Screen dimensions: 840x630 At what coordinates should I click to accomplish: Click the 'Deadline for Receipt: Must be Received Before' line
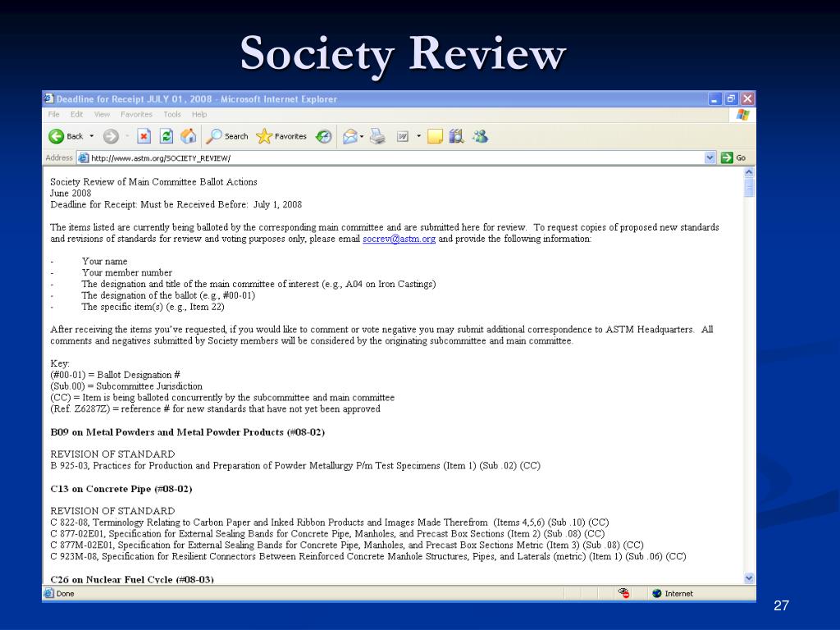pyautogui.click(x=176, y=204)
